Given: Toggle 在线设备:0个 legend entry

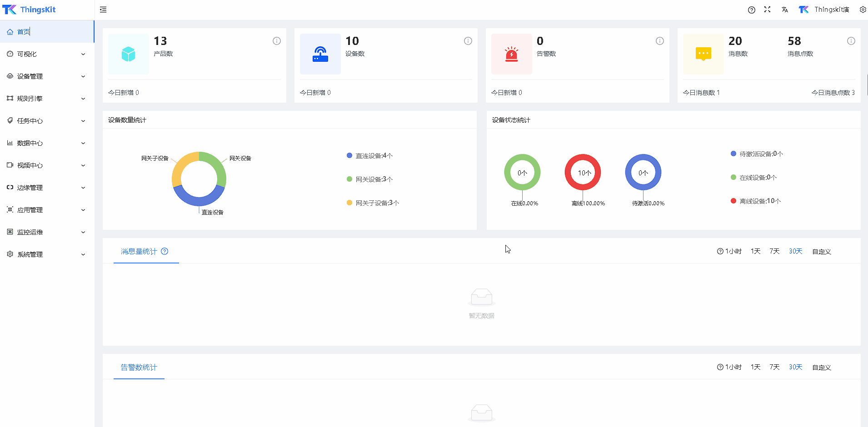Looking at the screenshot, I should (x=754, y=178).
